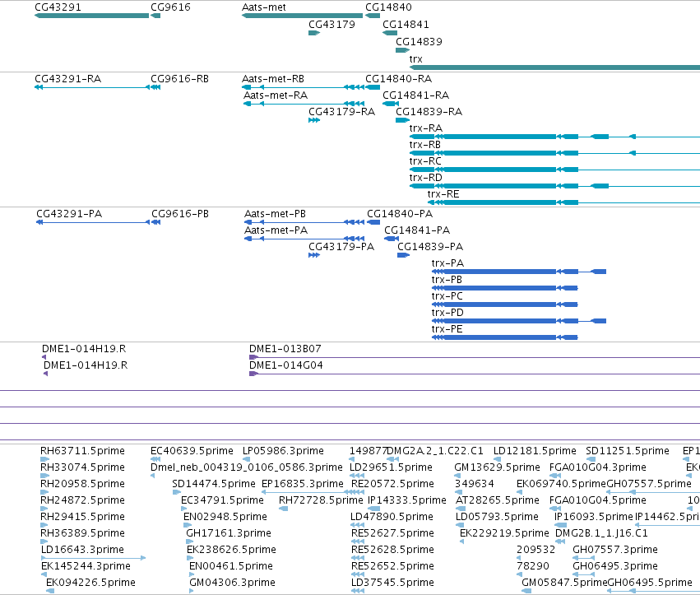Click the CG14841 gene label

tap(406, 25)
